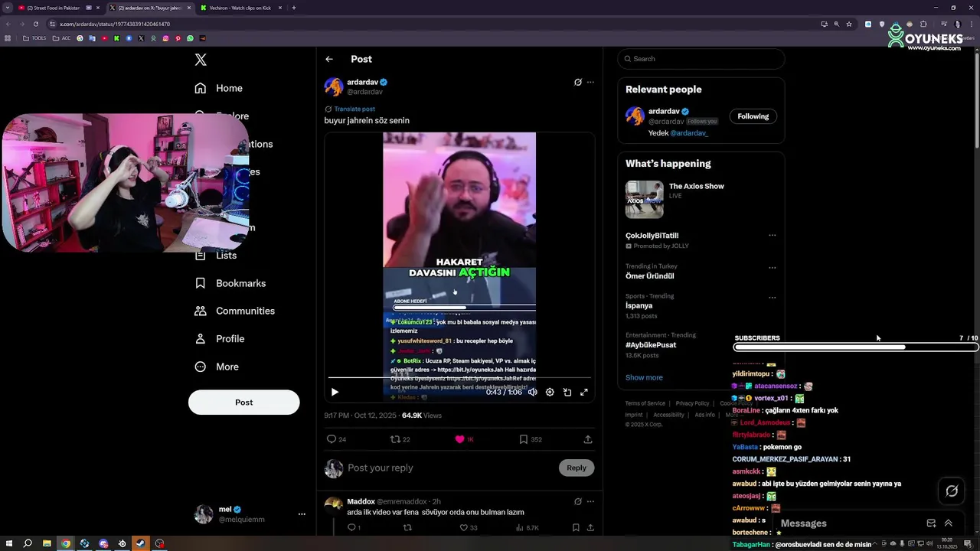Bookmark the post with 352 bookmarks
The width and height of the screenshot is (980, 551).
(524, 439)
